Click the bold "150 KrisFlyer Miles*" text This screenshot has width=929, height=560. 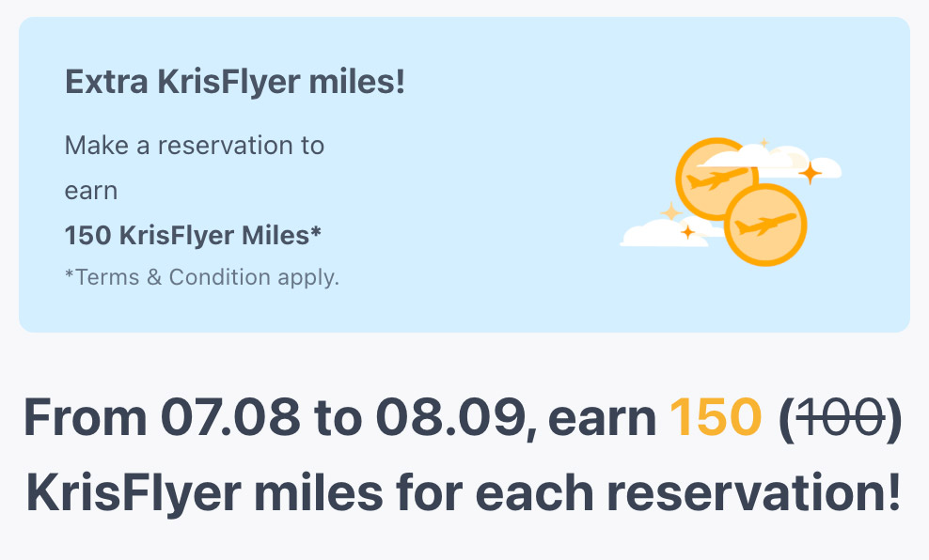tap(193, 235)
